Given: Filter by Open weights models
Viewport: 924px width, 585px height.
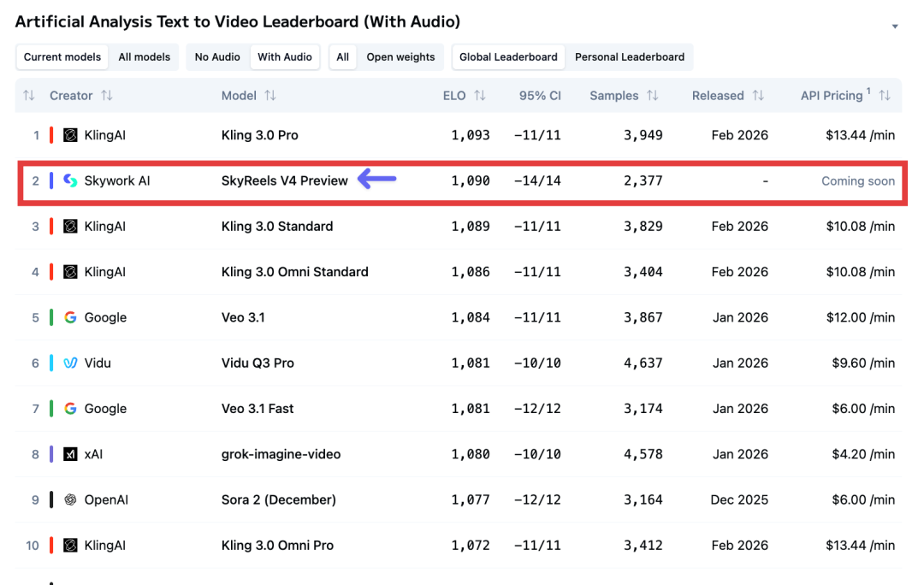Looking at the screenshot, I should [400, 57].
